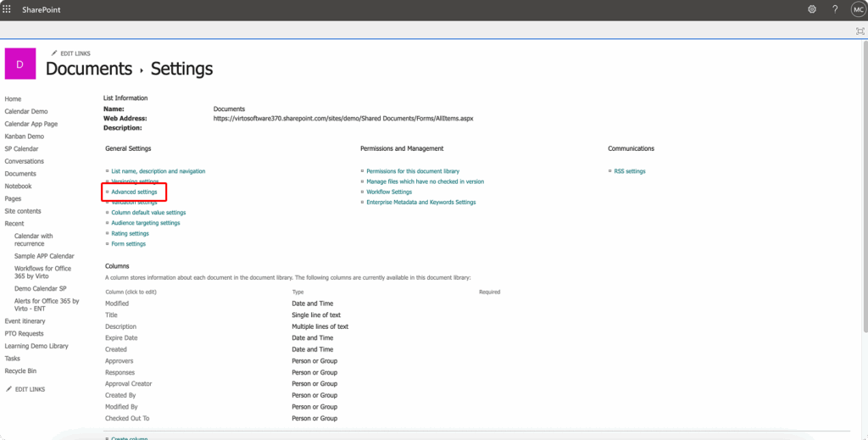Click the magenta D site logo
Image resolution: width=868 pixels, height=440 pixels.
(x=20, y=64)
